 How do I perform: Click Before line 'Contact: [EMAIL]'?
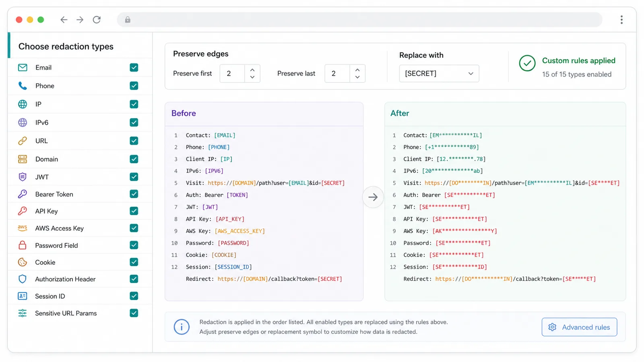click(211, 136)
